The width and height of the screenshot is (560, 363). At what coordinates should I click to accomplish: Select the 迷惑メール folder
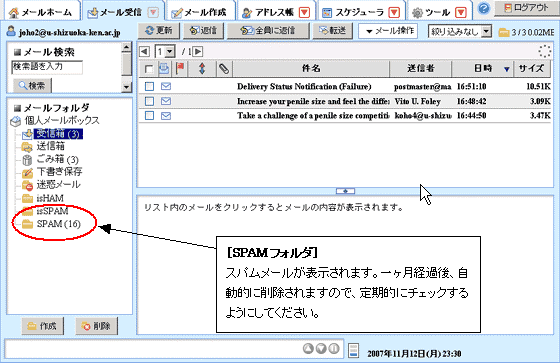point(58,185)
